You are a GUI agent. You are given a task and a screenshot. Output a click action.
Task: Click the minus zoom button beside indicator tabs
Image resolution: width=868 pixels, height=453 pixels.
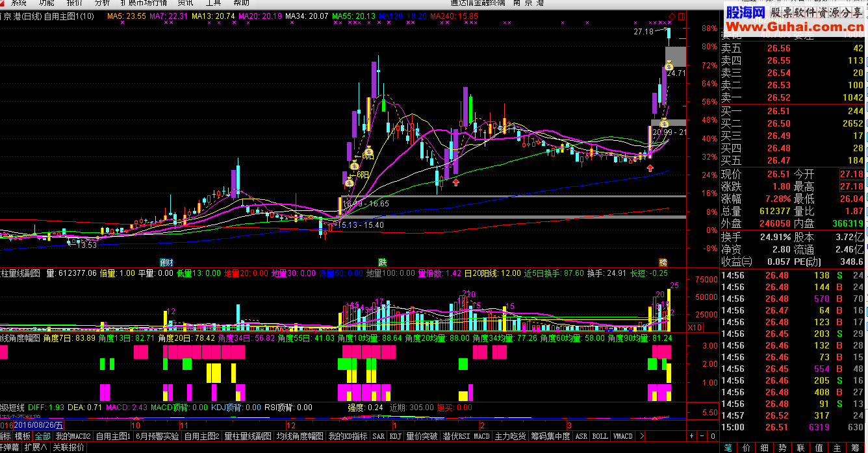coord(701,436)
